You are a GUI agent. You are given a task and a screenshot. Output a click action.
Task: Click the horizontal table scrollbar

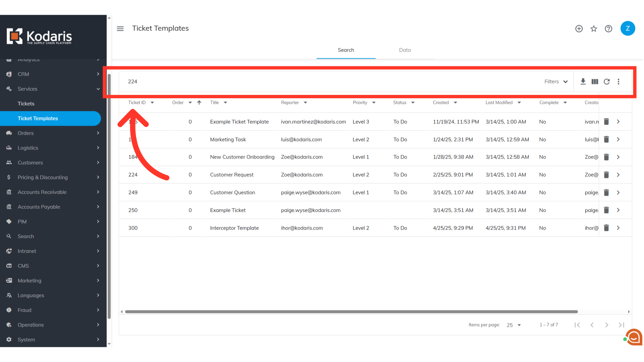click(x=351, y=312)
